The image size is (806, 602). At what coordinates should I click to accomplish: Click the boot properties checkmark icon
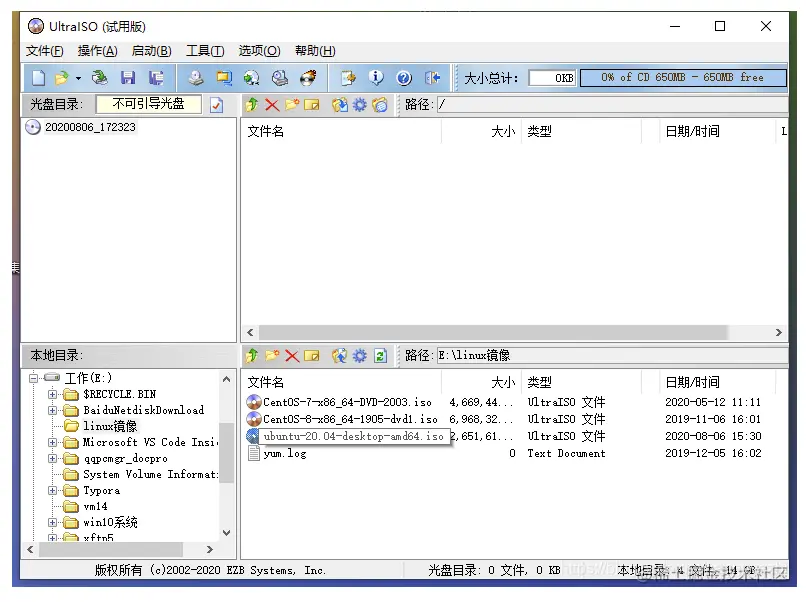click(216, 105)
